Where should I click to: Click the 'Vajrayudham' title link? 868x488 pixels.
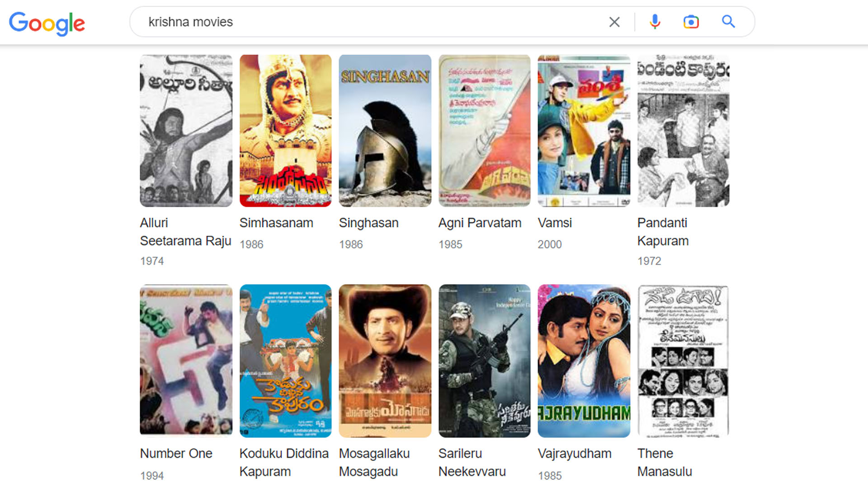coord(575,453)
